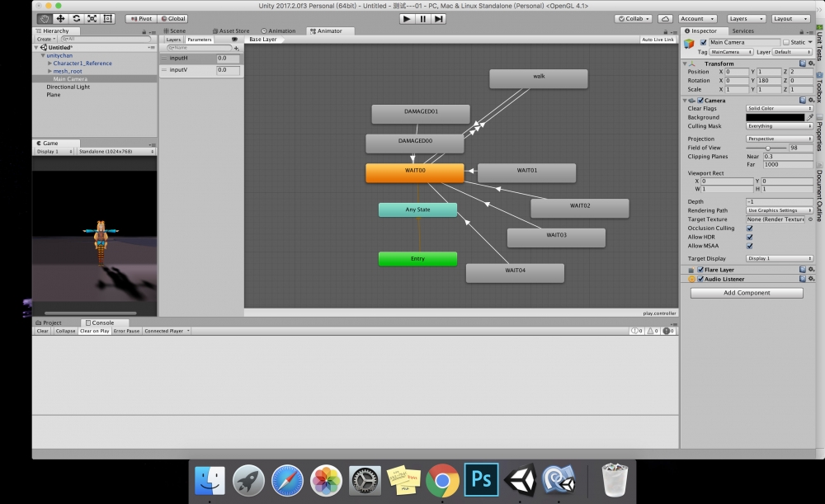The height and width of the screenshot is (504, 825).
Task: Open Photoshop from the Dock
Action: pos(482,479)
